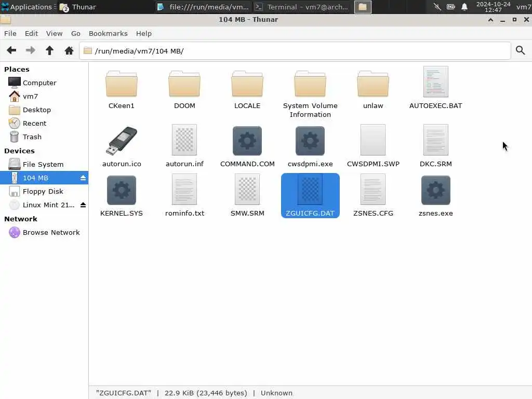Switch to file:///run/media taskbar window
The height and width of the screenshot is (399, 532).
(x=204, y=7)
